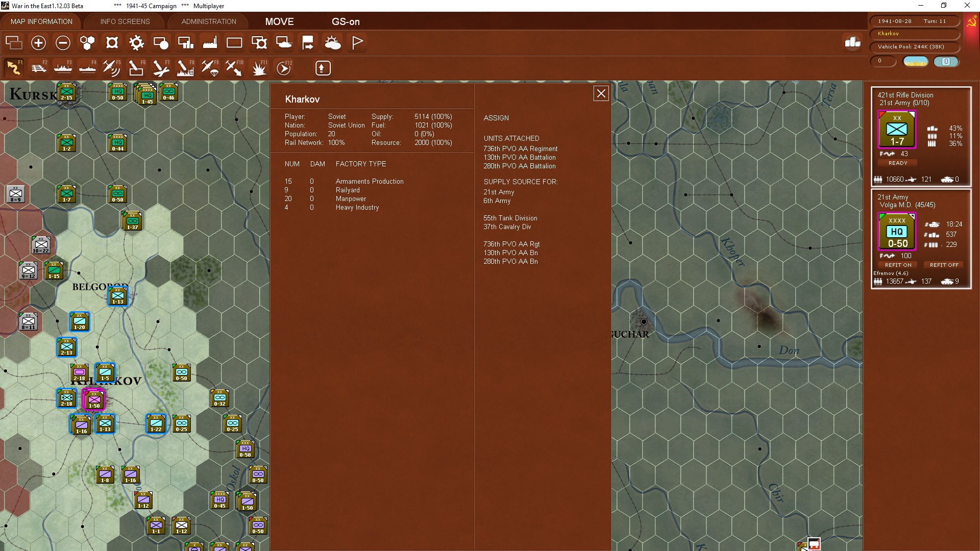Viewport: 980px width, 551px height.
Task: Select the F2 rail mode icon
Action: (x=38, y=68)
